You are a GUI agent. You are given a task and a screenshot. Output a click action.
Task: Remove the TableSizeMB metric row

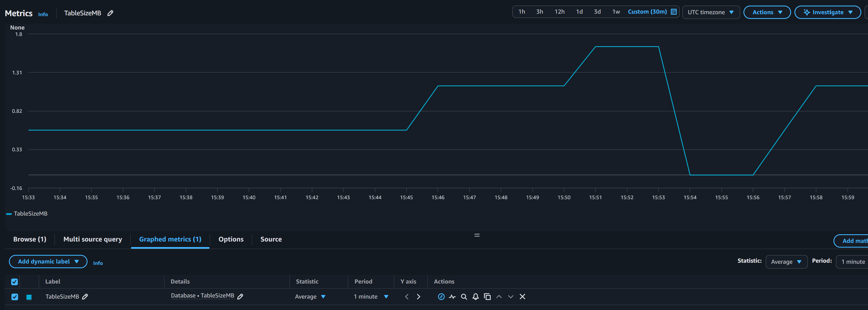pyautogui.click(x=522, y=297)
